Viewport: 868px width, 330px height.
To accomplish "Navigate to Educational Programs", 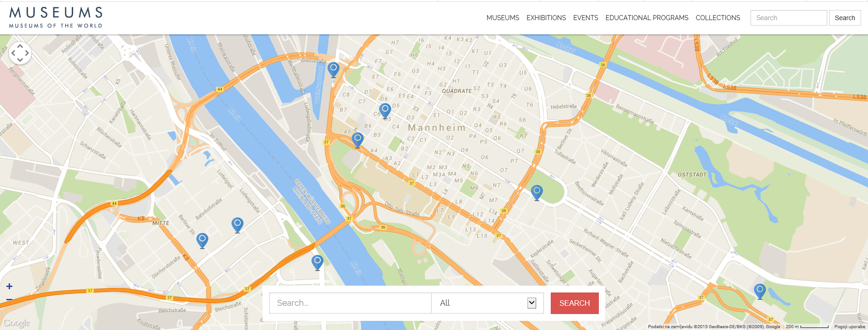I will click(x=646, y=18).
